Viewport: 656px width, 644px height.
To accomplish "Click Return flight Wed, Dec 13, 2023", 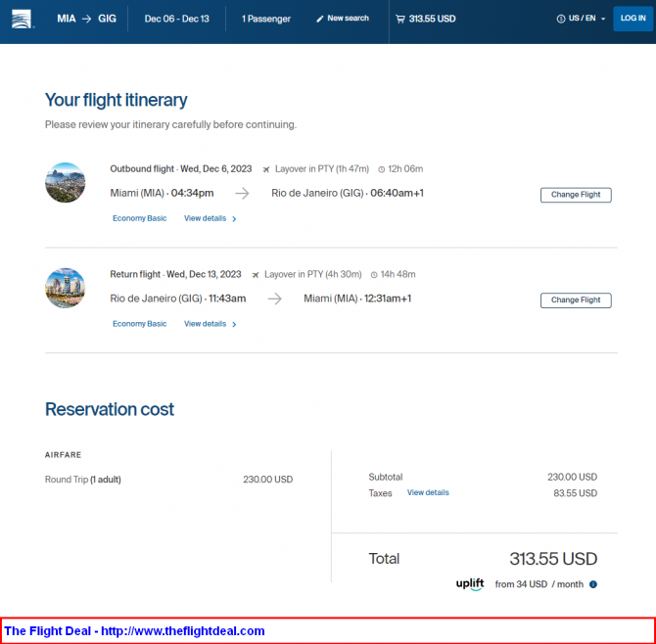I will [x=175, y=274].
